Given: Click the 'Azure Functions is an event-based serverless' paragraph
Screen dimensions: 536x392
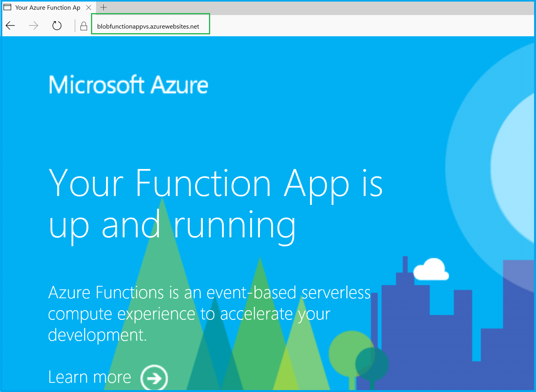Looking at the screenshot, I should click(x=209, y=314).
